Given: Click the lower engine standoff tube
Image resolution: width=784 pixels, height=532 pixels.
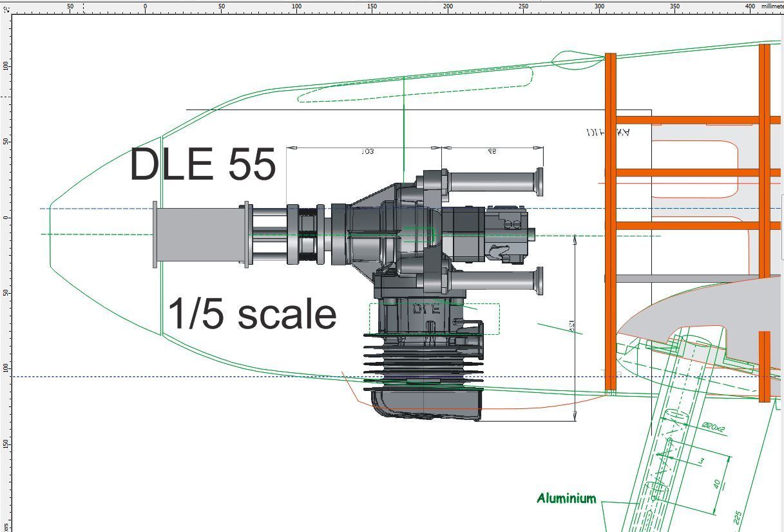Looking at the screenshot, I should pos(493,281).
